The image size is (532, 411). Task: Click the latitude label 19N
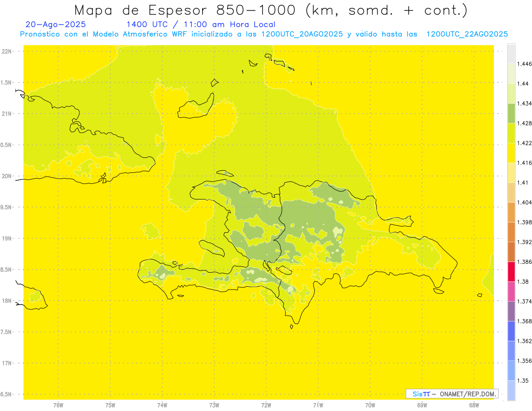point(8,239)
